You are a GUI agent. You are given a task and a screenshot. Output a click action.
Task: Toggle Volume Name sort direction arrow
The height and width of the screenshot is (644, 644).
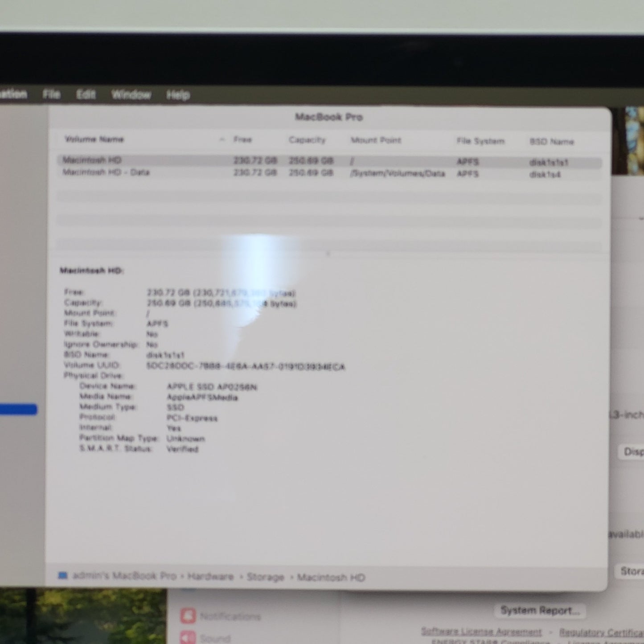click(x=222, y=140)
